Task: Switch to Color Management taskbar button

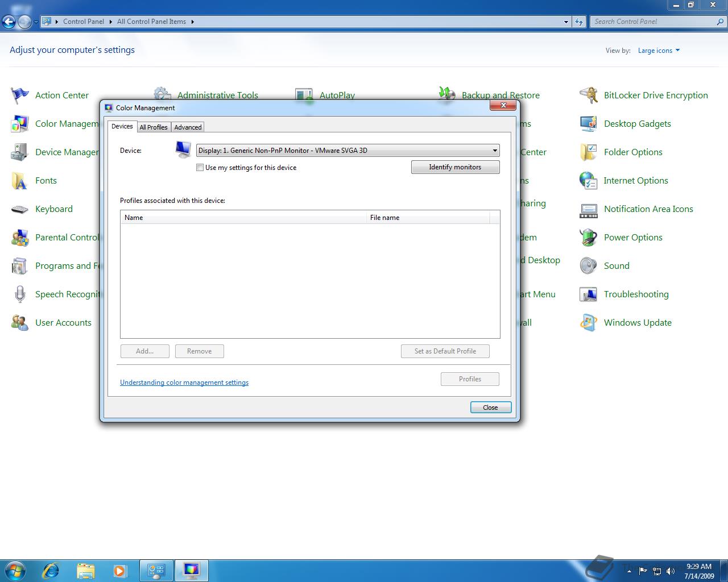Action: [x=192, y=570]
